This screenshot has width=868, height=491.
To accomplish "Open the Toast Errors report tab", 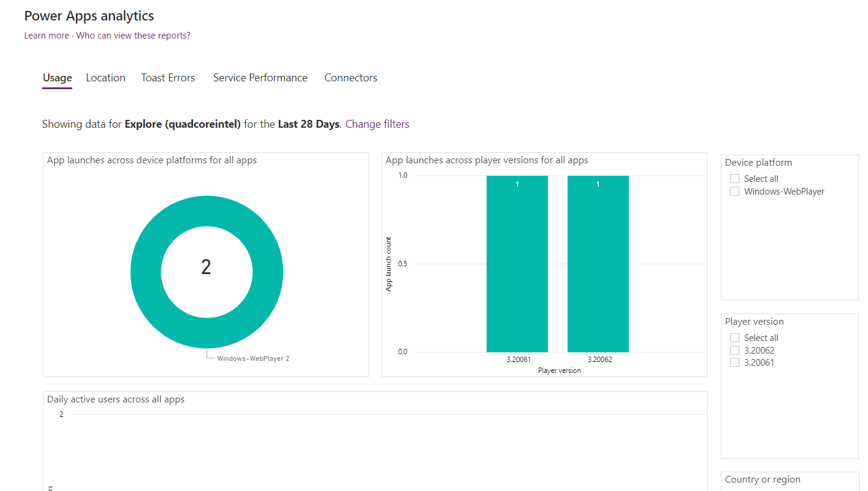I will [168, 77].
